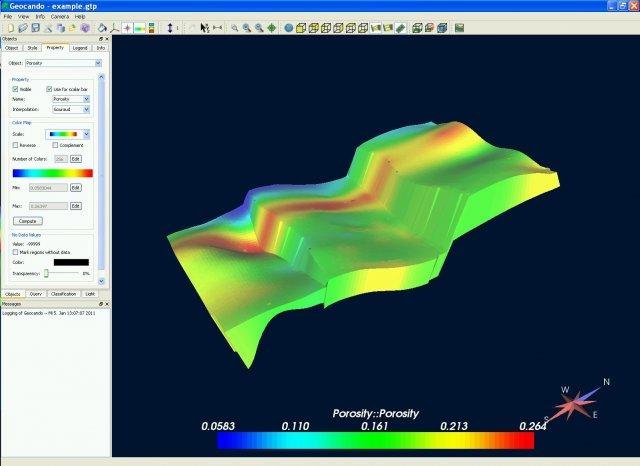
Task: Open the Info menu
Action: pos(40,16)
